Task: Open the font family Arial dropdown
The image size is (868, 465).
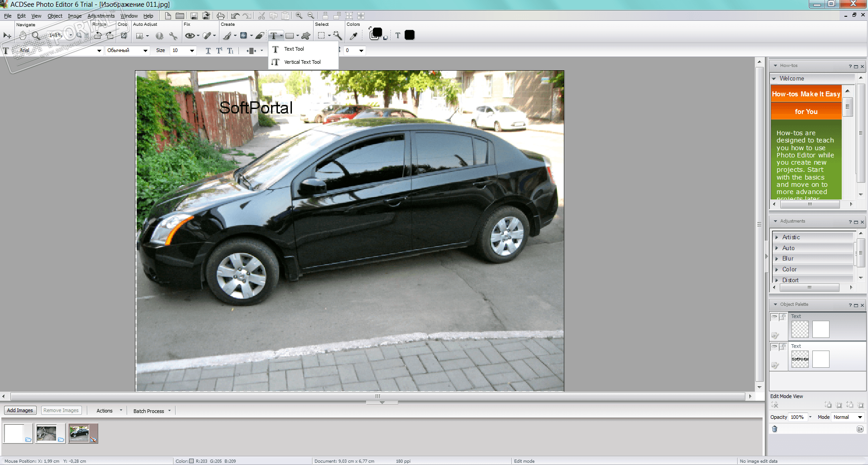Action: tap(99, 51)
